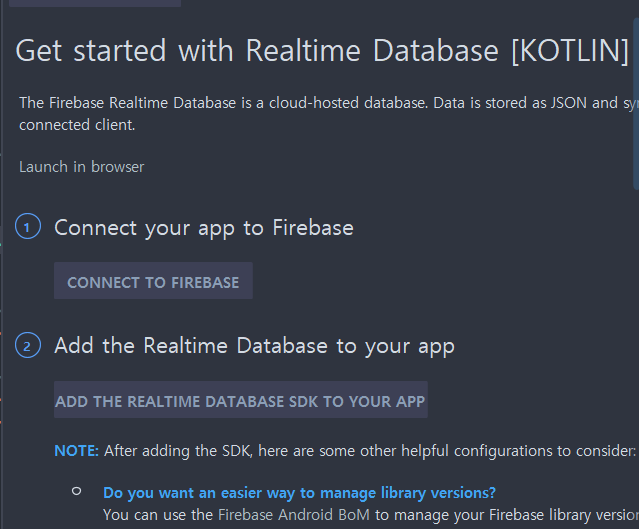Click the vertical scrollbar on the right edge
Screen dimensions: 639x529
point(636,104)
